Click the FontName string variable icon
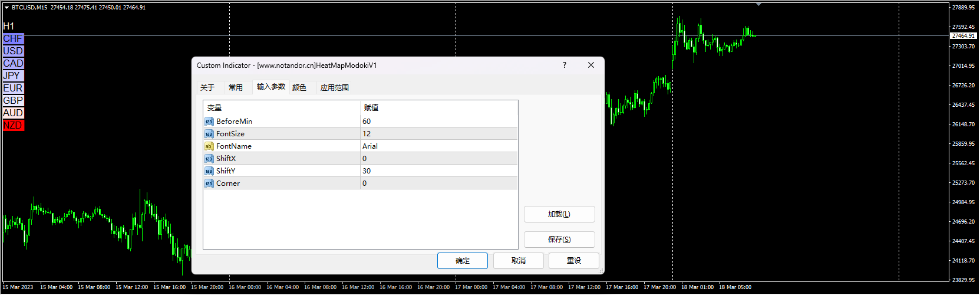Viewport: 980px width, 295px height. pyautogui.click(x=209, y=146)
